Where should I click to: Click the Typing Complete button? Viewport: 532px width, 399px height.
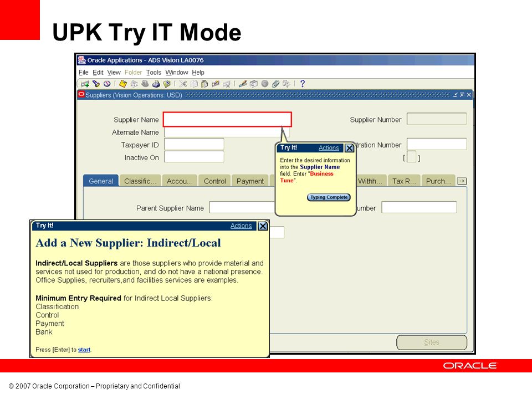(329, 197)
